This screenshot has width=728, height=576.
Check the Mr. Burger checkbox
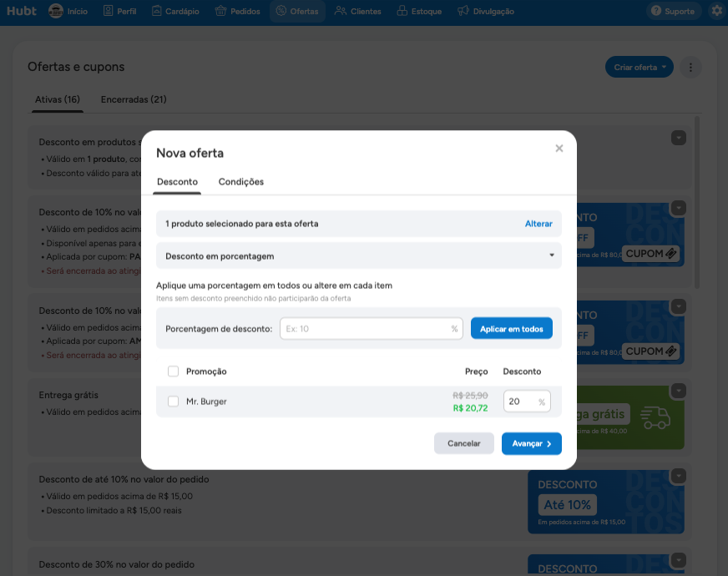pyautogui.click(x=173, y=402)
